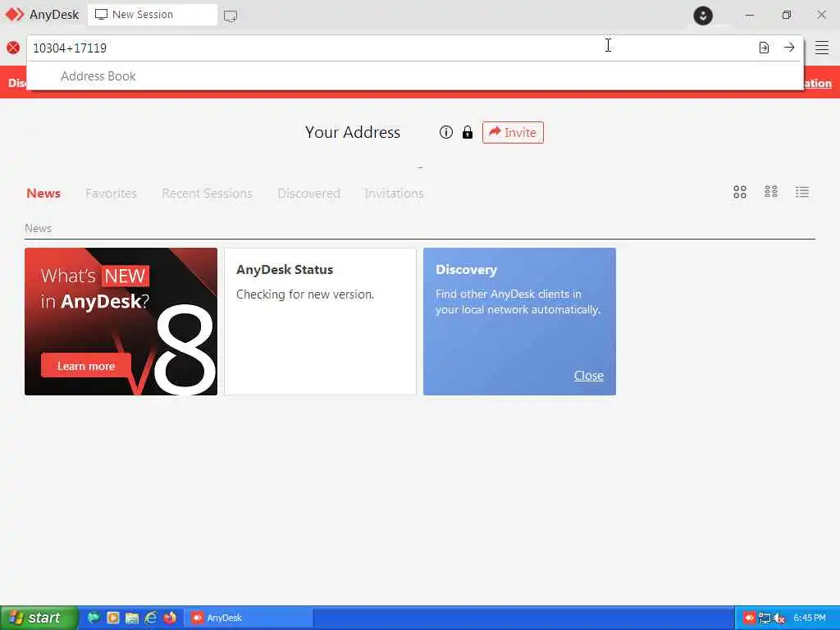Click 'Checking for new version.' status text

click(x=305, y=294)
